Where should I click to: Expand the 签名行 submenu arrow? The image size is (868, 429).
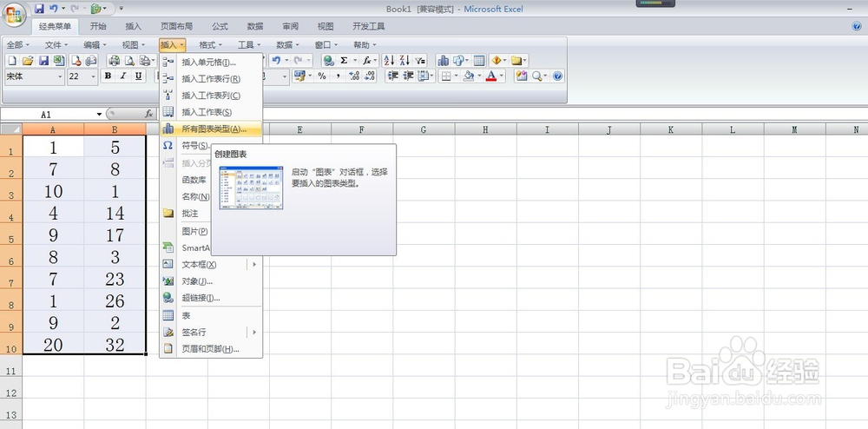254,332
